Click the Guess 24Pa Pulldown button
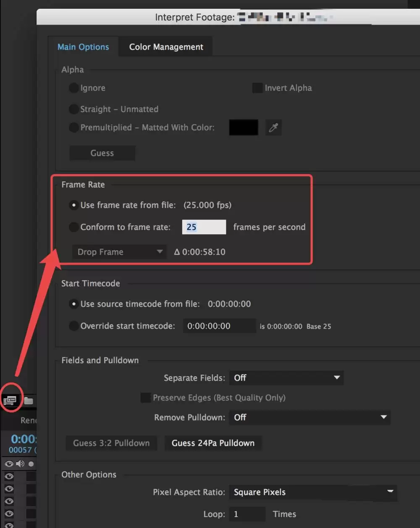Screen dimensions: 420x528 coord(213,443)
